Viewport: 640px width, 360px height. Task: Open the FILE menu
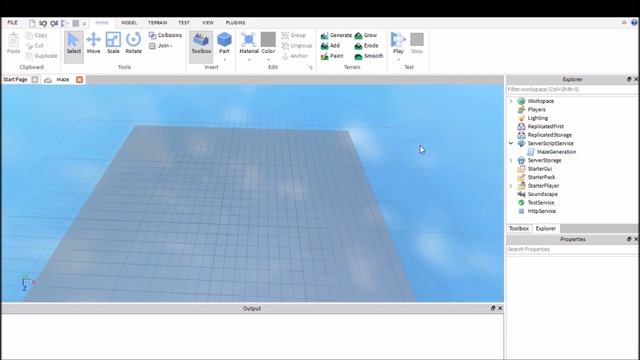click(x=13, y=23)
